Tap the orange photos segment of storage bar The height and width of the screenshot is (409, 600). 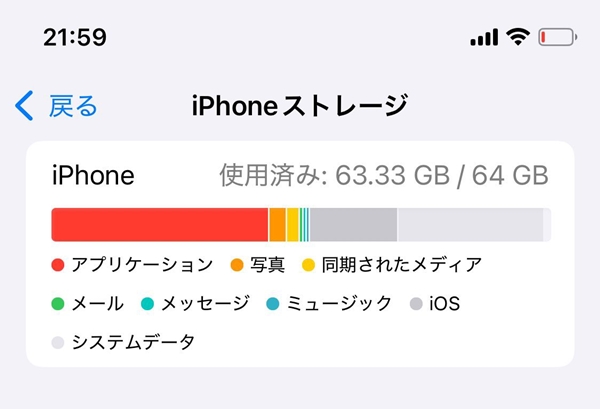277,225
